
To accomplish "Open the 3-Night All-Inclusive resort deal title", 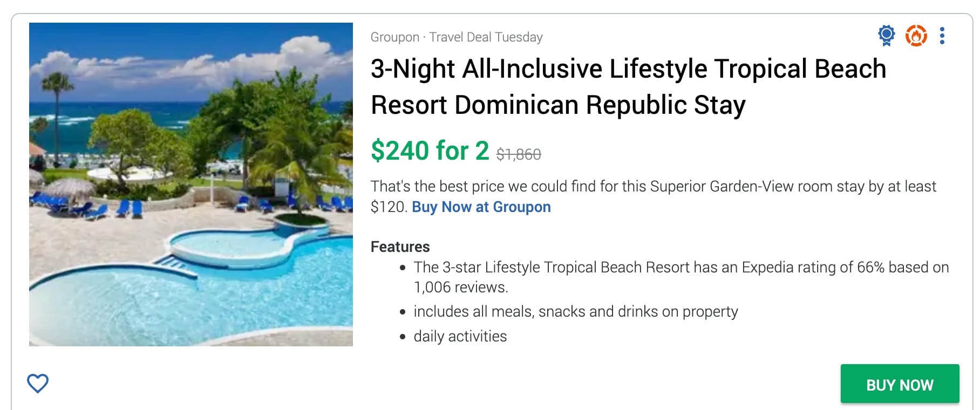I will (628, 69).
